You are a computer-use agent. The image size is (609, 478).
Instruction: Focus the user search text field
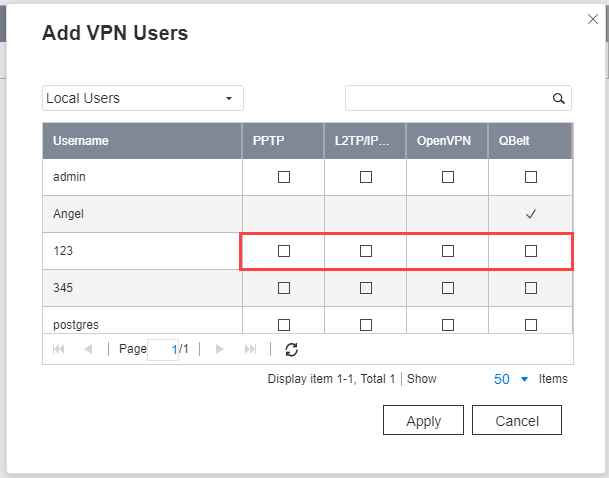(x=449, y=98)
